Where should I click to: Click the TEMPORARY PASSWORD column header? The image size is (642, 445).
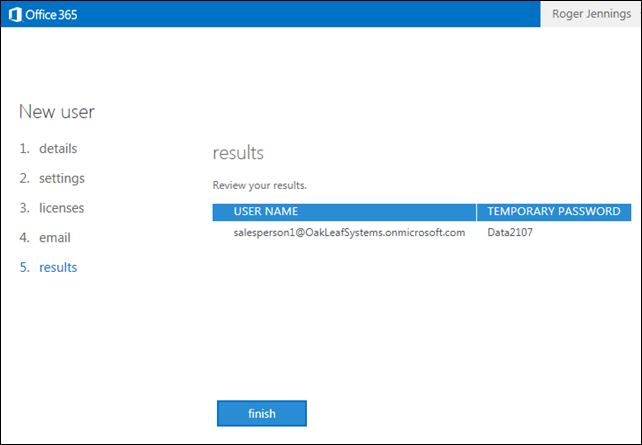pos(554,212)
